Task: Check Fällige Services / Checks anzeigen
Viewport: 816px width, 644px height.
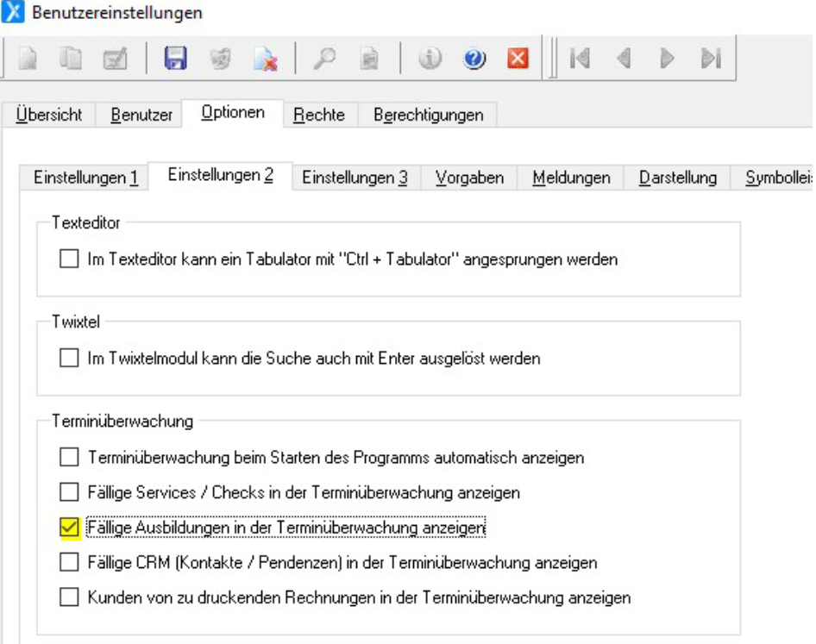Action: click(68, 492)
